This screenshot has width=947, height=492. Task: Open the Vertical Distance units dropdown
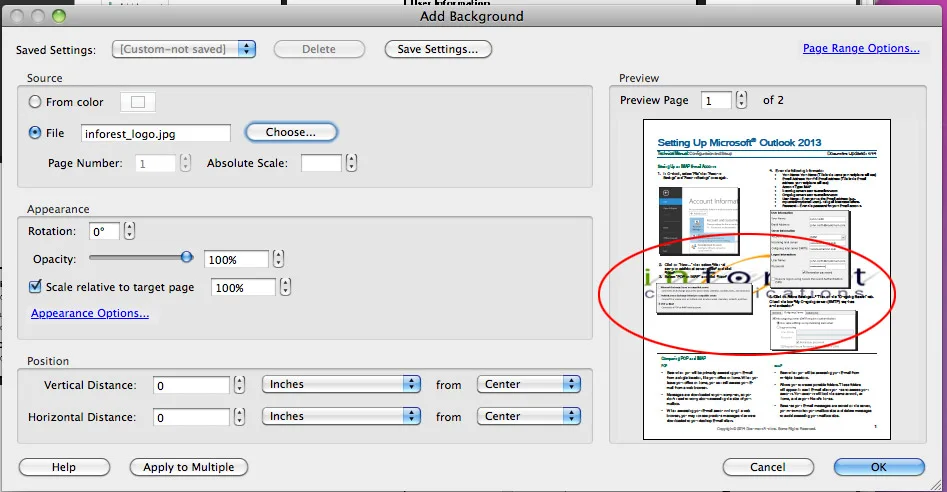pyautogui.click(x=341, y=384)
